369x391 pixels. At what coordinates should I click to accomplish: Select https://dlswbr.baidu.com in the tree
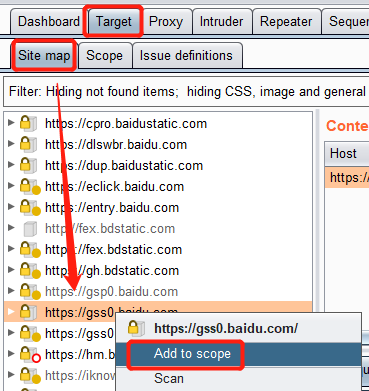click(116, 145)
